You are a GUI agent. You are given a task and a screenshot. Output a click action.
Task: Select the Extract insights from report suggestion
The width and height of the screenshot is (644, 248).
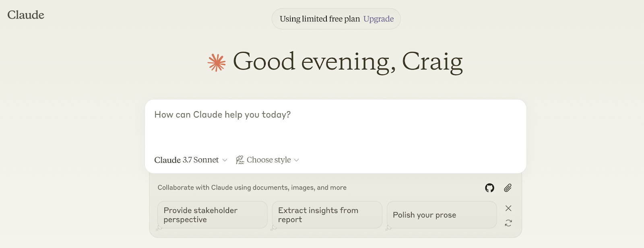(327, 215)
